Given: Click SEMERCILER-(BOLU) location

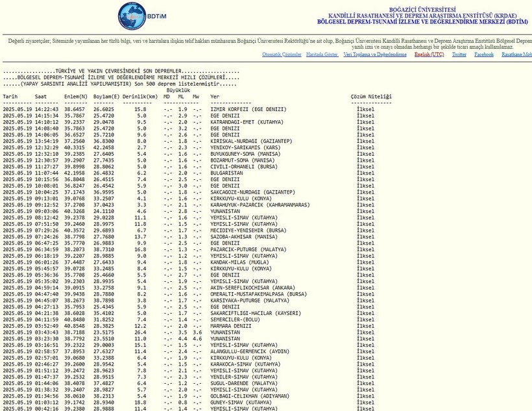Looking at the screenshot, I should coord(235,319).
